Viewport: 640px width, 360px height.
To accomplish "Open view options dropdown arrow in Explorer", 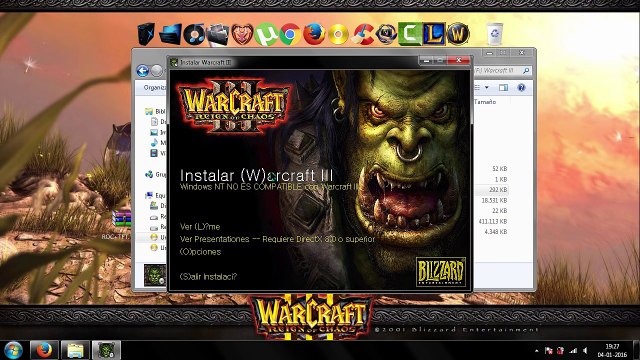I will (487, 87).
